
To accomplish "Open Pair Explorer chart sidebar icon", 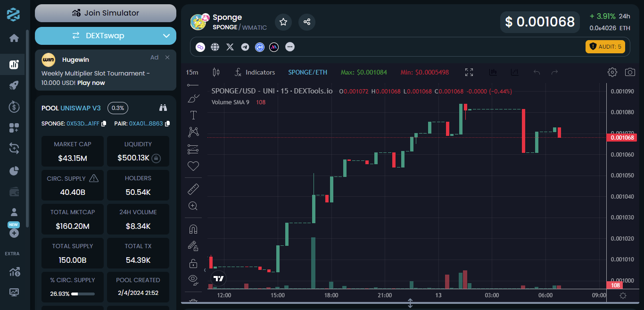I will click(14, 65).
